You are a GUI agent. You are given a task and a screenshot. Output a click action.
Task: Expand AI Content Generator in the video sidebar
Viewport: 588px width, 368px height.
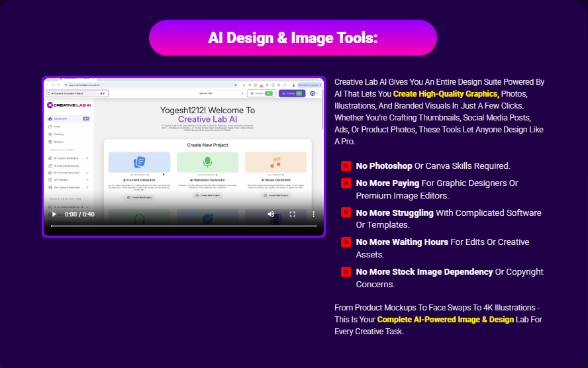coord(69,158)
